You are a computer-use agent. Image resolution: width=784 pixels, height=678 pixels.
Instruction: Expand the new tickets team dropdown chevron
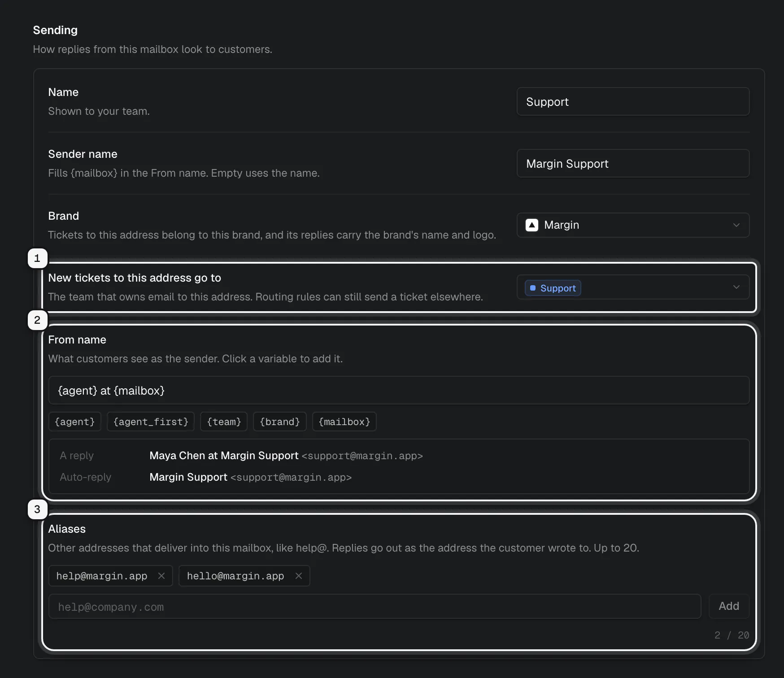click(x=736, y=287)
